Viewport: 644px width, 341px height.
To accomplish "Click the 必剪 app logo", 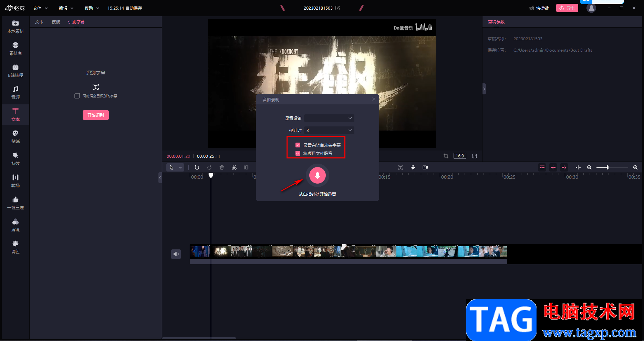I will tap(15, 8).
